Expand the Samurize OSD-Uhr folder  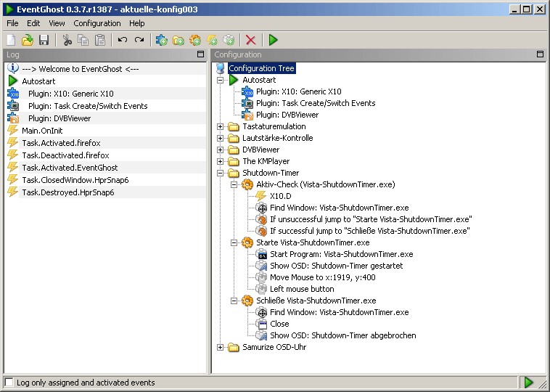(x=221, y=348)
